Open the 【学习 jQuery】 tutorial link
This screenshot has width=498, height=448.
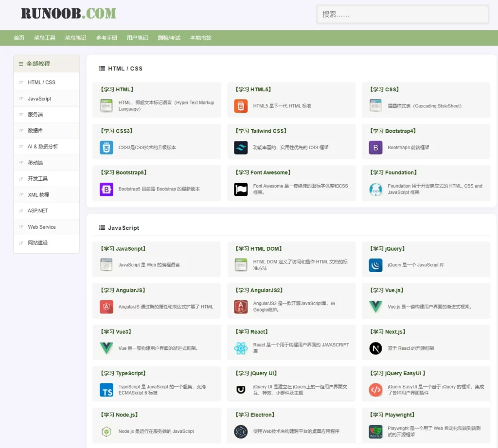click(387, 249)
